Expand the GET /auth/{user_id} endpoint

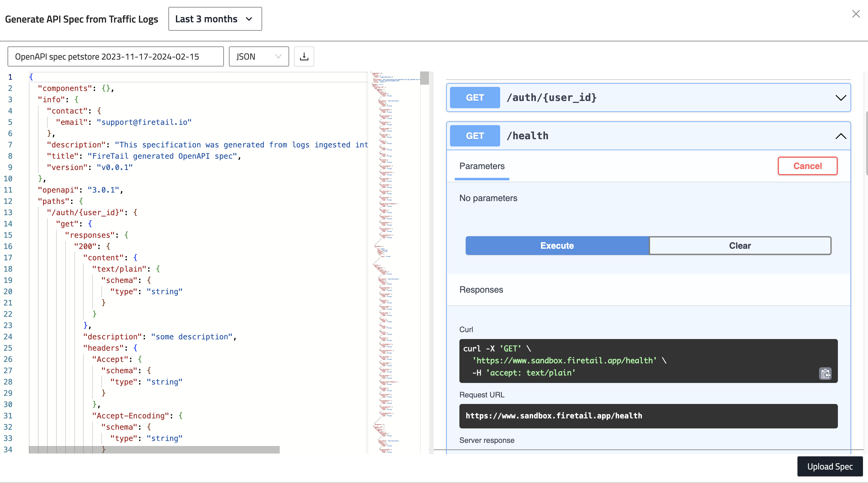840,98
